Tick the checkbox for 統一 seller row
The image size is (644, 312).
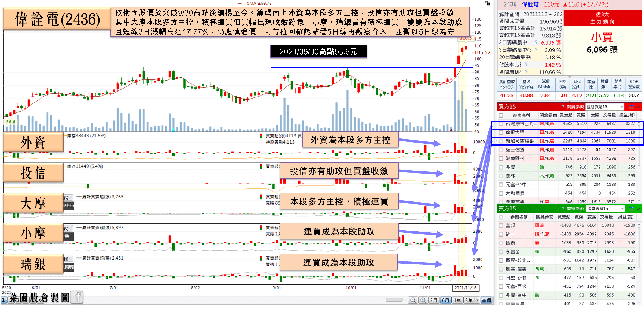tap(501, 234)
